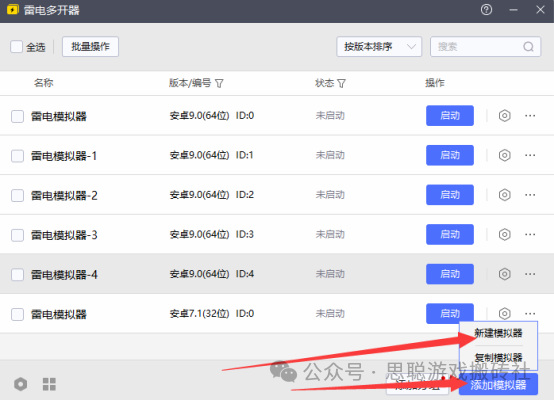Check the box for 雷电模拟器 安卓9.0 ID:0

click(x=17, y=116)
